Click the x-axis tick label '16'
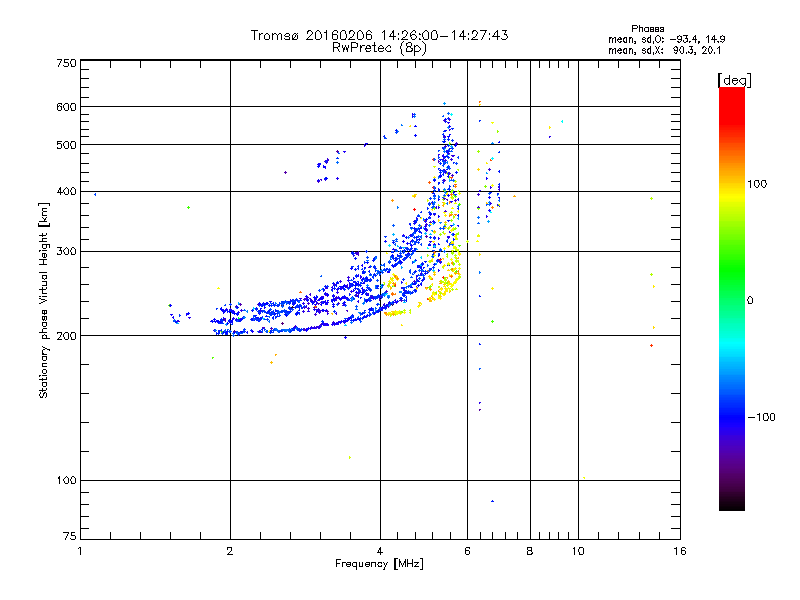The height and width of the screenshot is (600, 800). [680, 551]
